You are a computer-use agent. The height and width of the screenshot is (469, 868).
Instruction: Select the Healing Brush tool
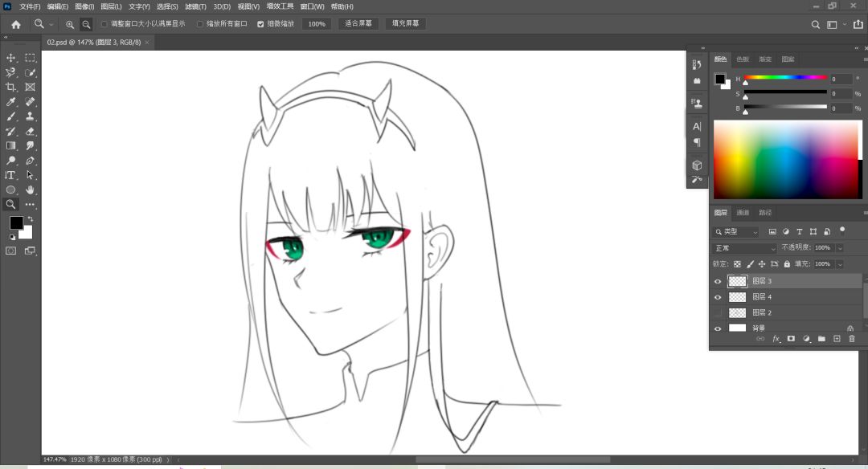[30, 102]
